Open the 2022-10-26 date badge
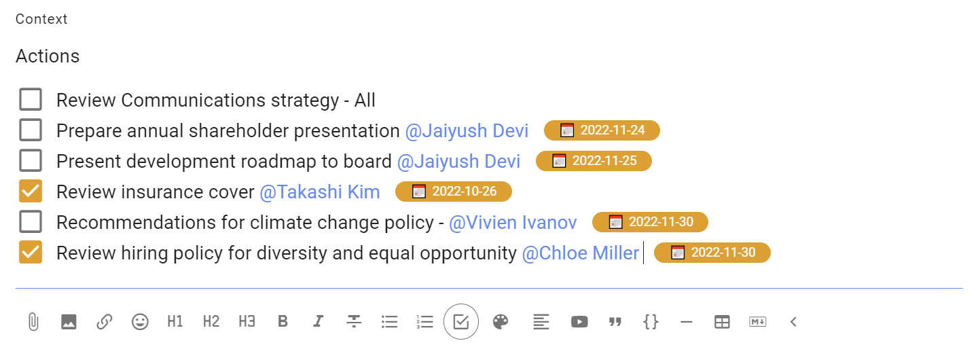980x345 pixels. (453, 192)
